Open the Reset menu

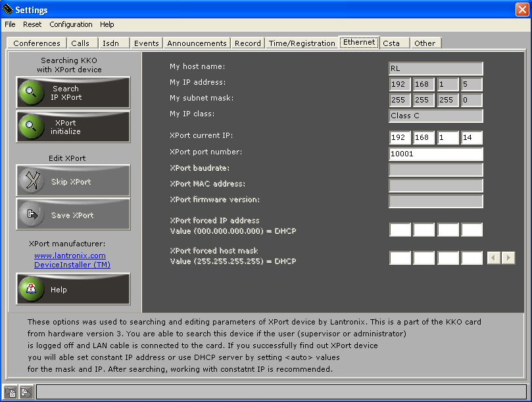click(32, 24)
